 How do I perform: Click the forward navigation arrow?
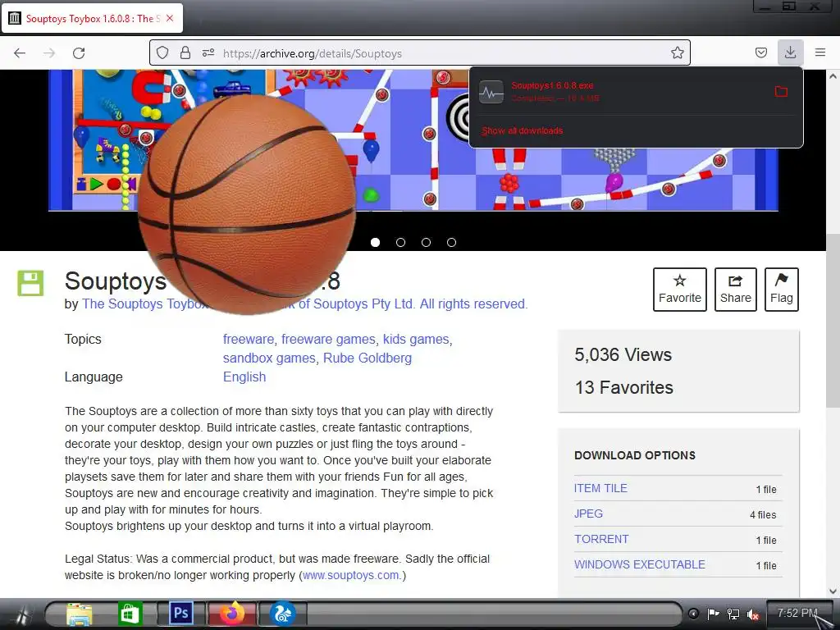(49, 53)
